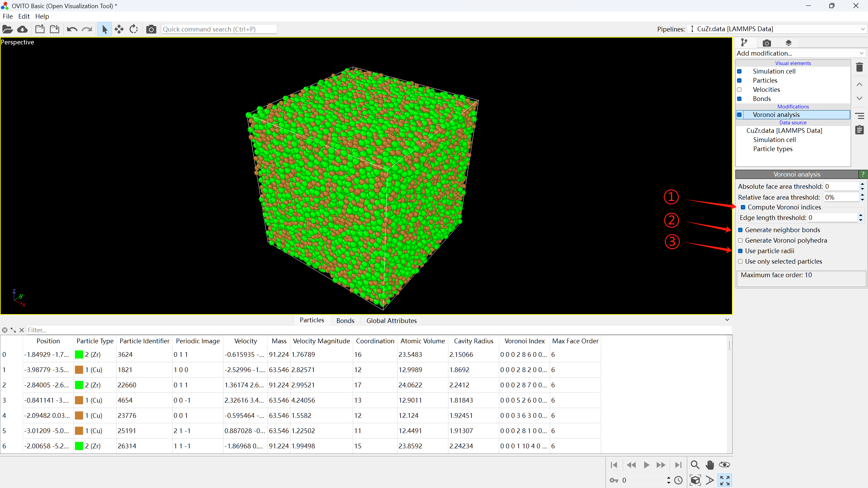Select Particle types in data source
The width and height of the screenshot is (868, 488).
[x=773, y=149]
